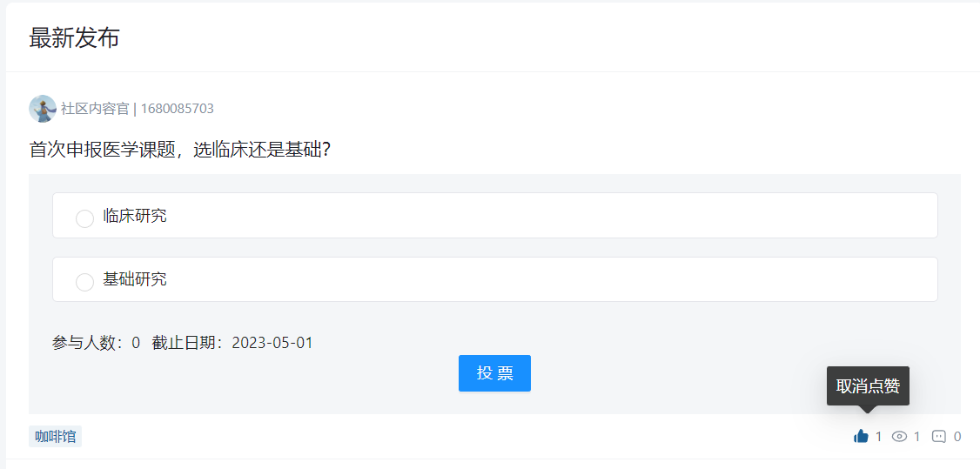Click the eye views icon

click(x=900, y=436)
